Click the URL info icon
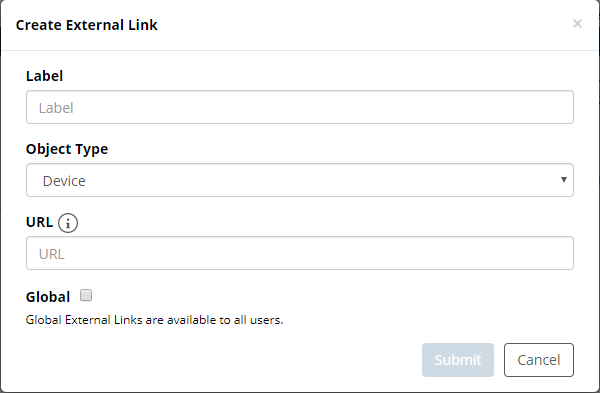The width and height of the screenshot is (600, 393). pos(68,223)
